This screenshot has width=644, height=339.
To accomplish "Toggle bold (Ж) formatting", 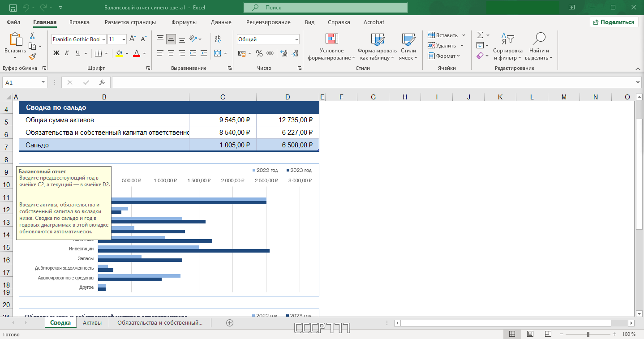I will [x=56, y=53].
